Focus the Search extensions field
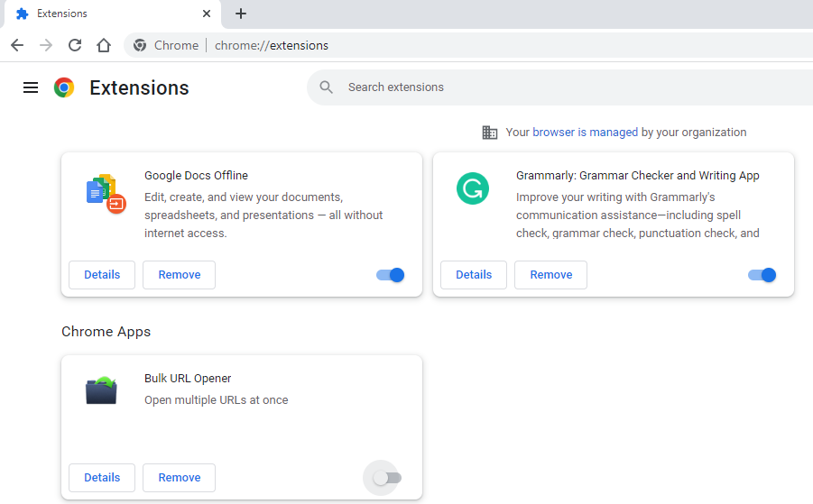The height and width of the screenshot is (504, 813). click(560, 87)
